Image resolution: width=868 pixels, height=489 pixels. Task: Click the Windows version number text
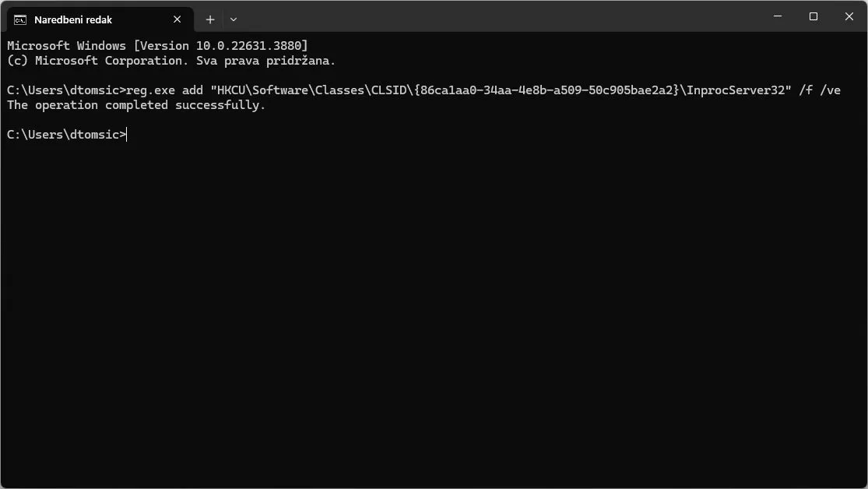(x=258, y=46)
